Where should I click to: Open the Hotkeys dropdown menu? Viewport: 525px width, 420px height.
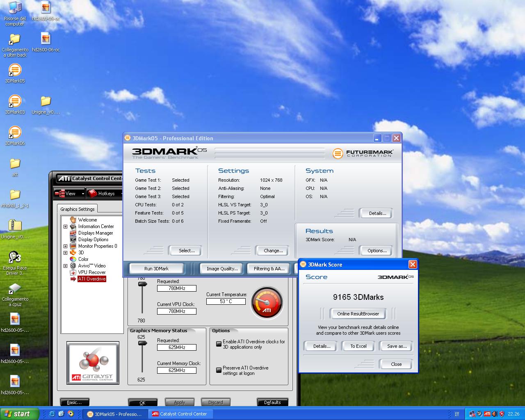105,193
